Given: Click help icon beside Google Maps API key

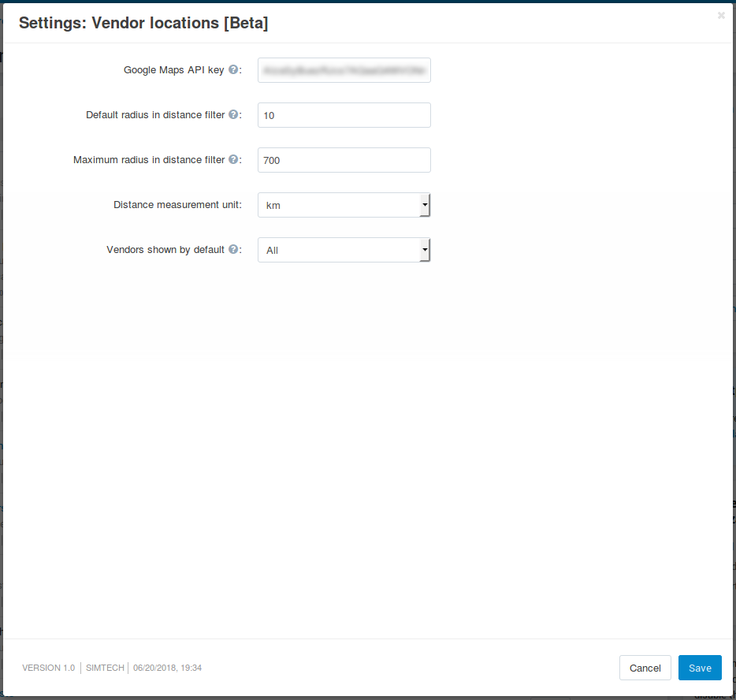Looking at the screenshot, I should coord(232,69).
